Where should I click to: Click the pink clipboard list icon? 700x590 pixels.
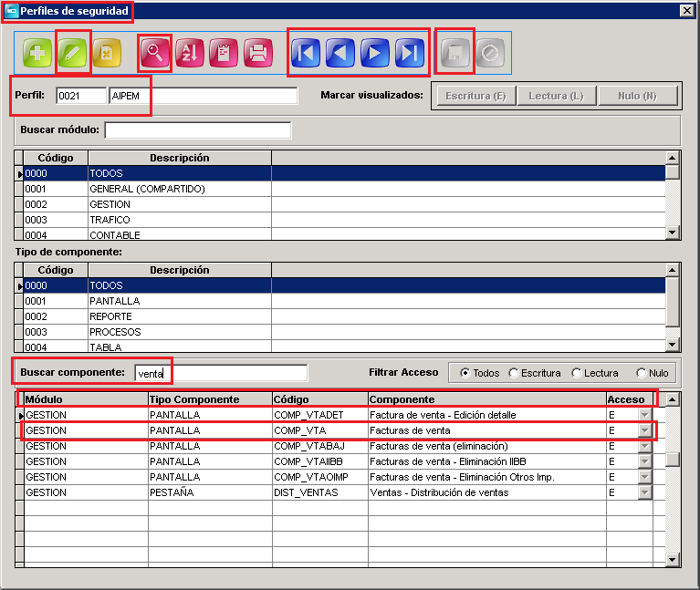tap(224, 53)
